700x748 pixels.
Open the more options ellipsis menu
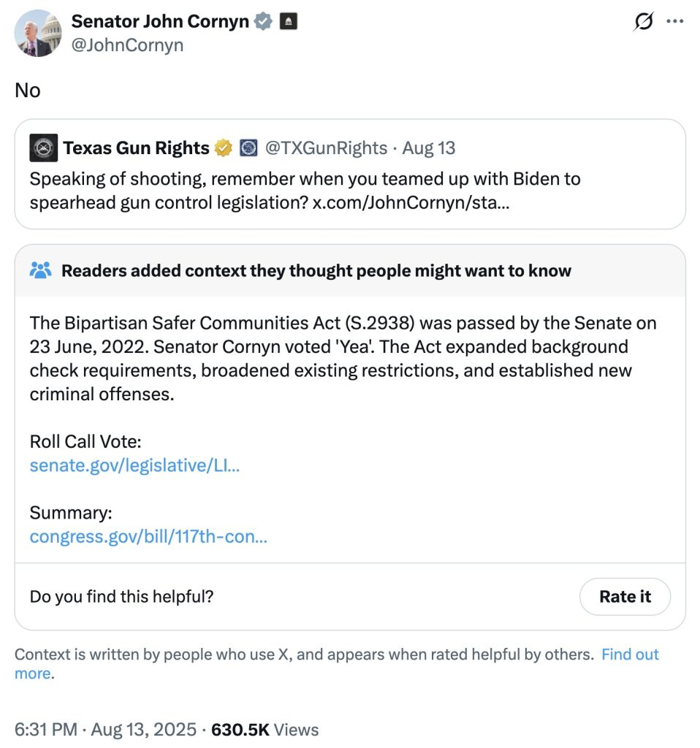pos(674,22)
